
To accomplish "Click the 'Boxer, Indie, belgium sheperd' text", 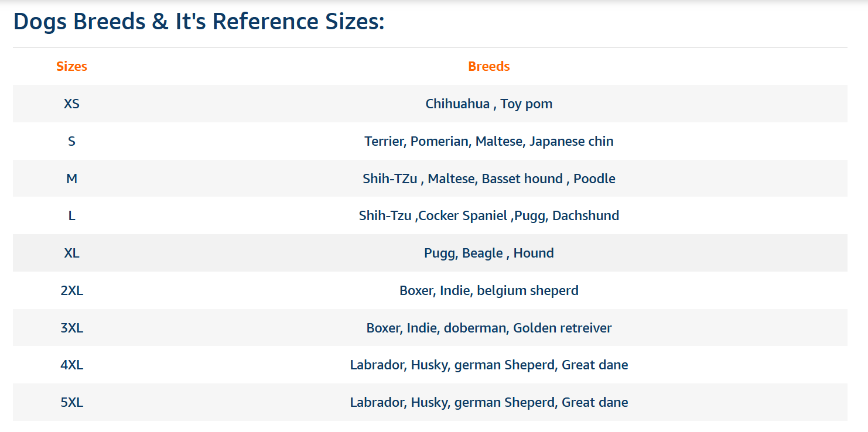I will 488,290.
